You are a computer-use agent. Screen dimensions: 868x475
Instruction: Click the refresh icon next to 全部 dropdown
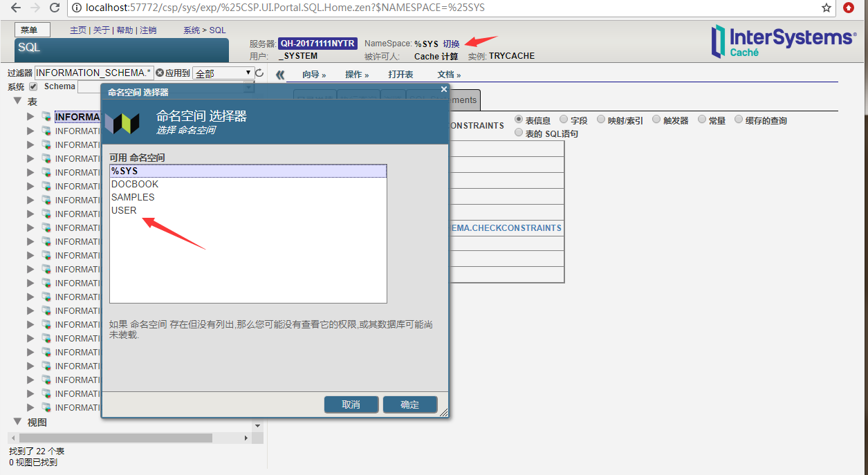point(258,72)
